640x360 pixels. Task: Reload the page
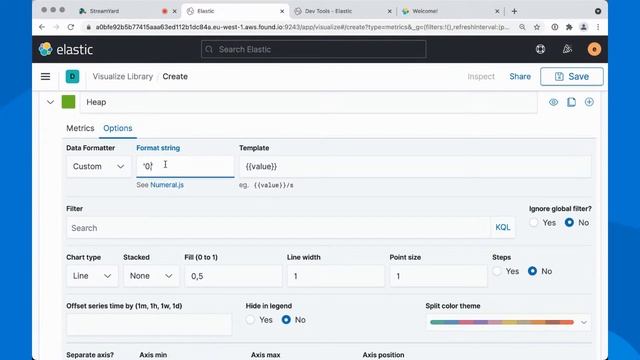click(71, 27)
